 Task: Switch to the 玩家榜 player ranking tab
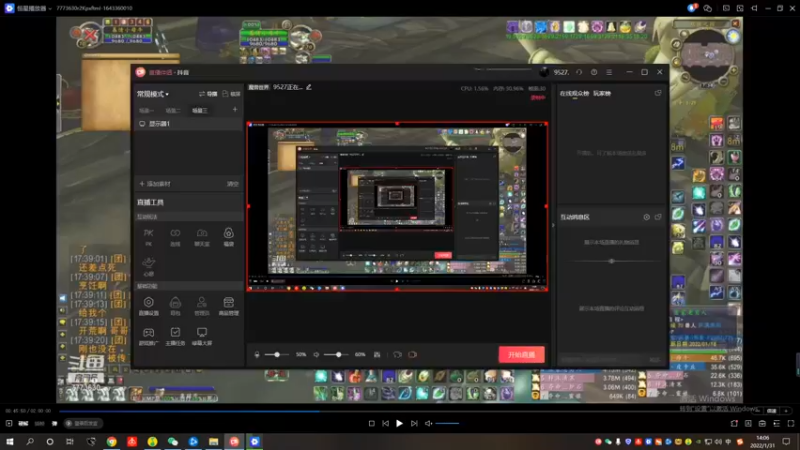pos(602,93)
